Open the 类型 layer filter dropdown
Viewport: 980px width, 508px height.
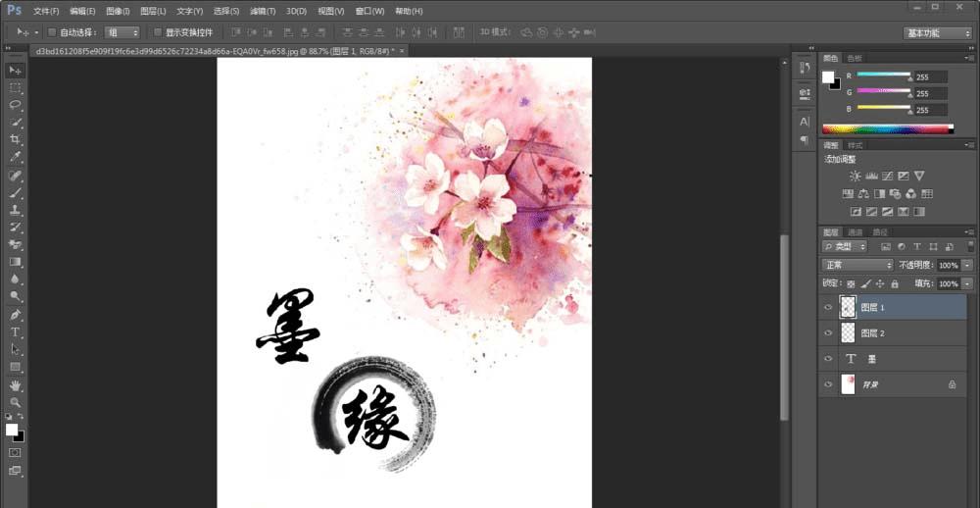click(845, 247)
